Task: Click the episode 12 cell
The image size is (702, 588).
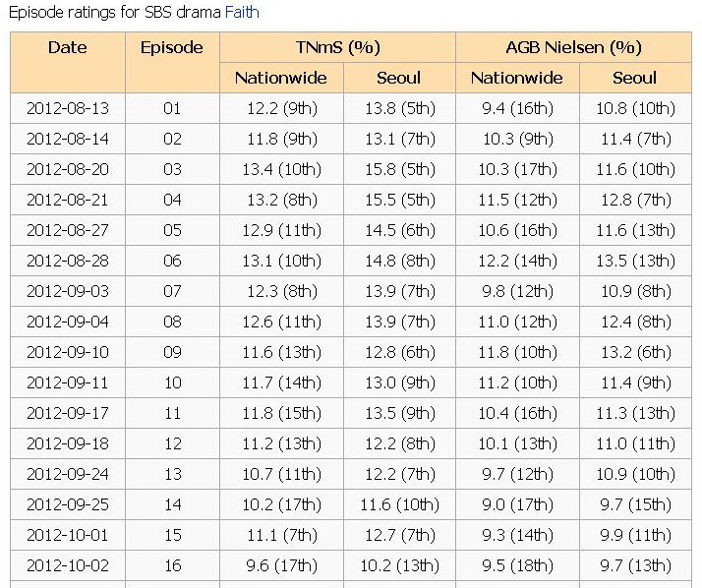Action: click(172, 443)
